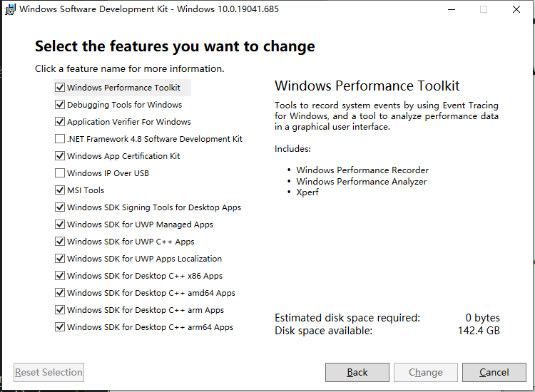Toggle Debugging Tools for Windows checkbox

[x=60, y=105]
